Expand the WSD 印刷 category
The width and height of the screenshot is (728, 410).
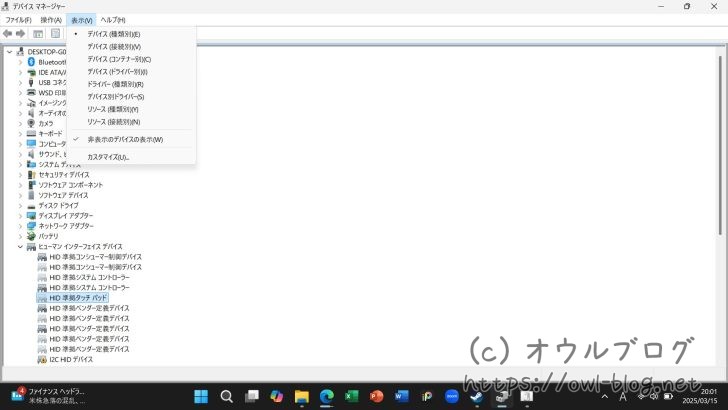20,92
